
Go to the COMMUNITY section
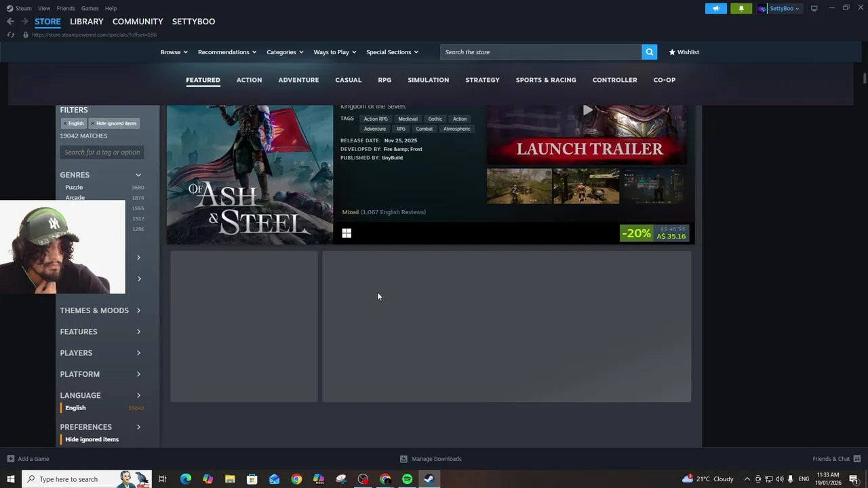point(138,22)
